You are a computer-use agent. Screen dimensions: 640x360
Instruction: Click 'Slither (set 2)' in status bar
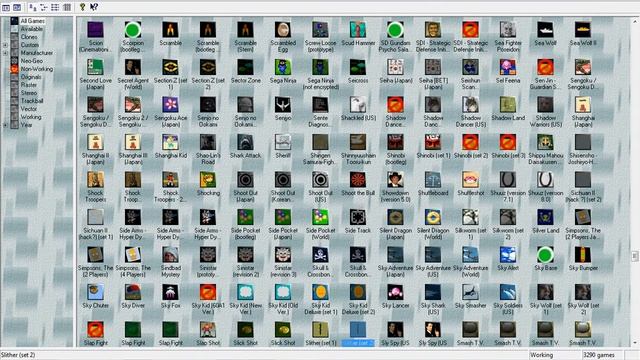pyautogui.click(x=18, y=355)
